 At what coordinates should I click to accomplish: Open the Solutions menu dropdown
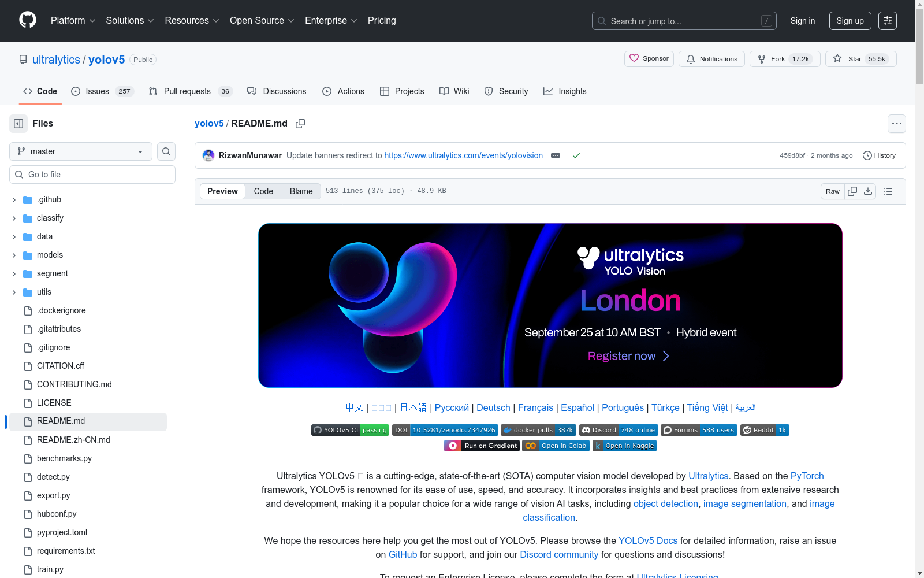pyautogui.click(x=130, y=21)
